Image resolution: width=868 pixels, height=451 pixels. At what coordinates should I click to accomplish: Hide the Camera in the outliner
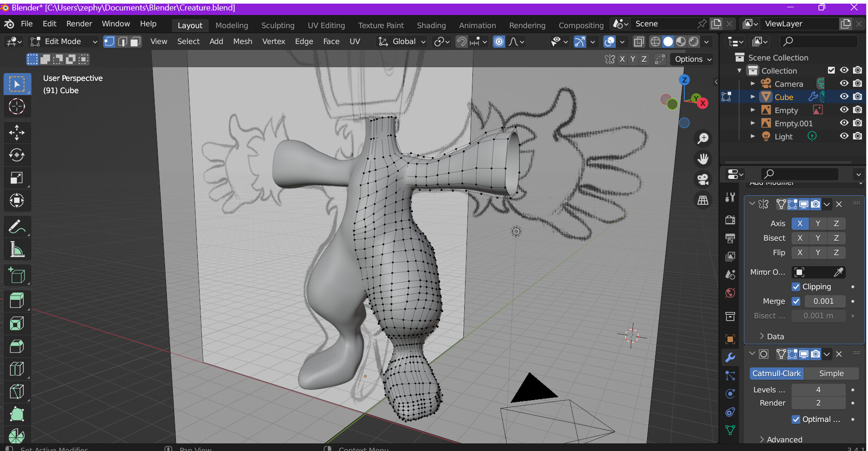pyautogui.click(x=844, y=83)
